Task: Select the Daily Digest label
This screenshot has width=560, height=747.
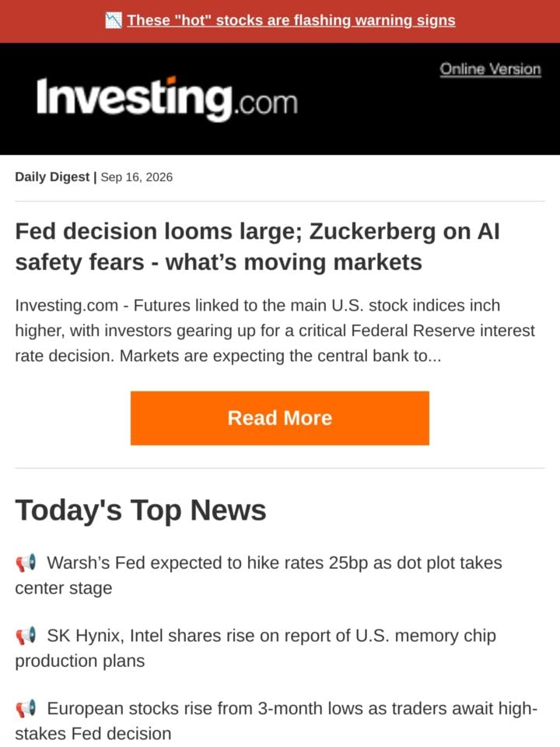Action: pyautogui.click(x=52, y=177)
